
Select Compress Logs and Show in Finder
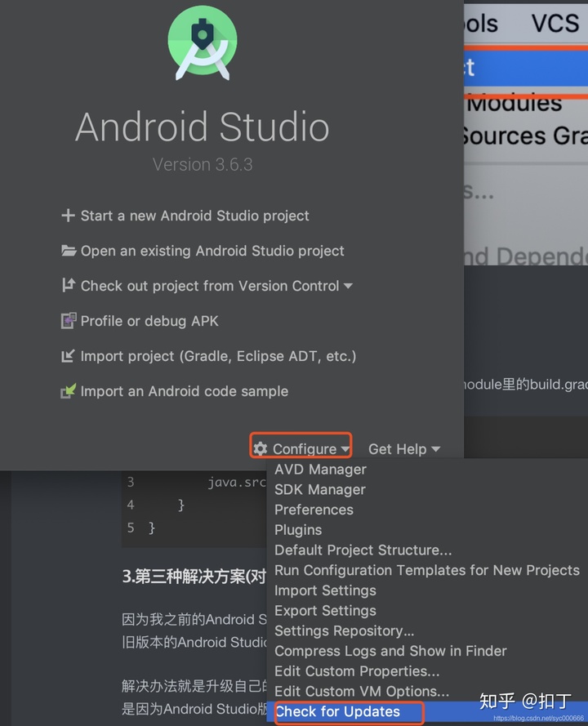tap(390, 651)
